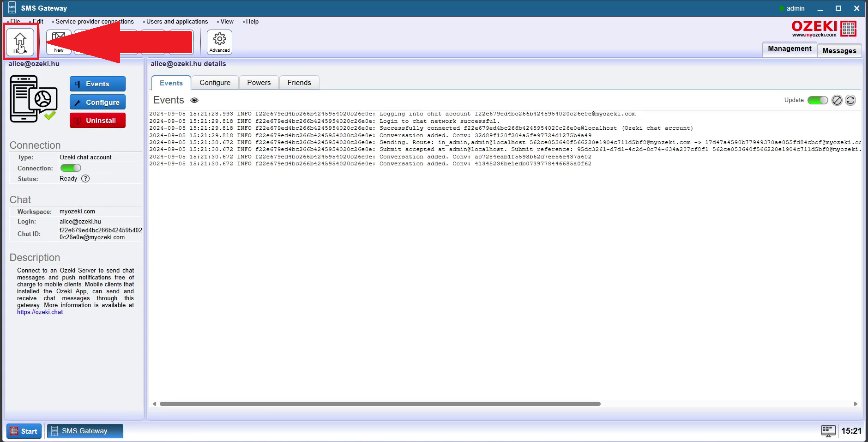The width and height of the screenshot is (868, 442).
Task: Click the alice@ozeki.hu chat account image
Action: (x=34, y=99)
